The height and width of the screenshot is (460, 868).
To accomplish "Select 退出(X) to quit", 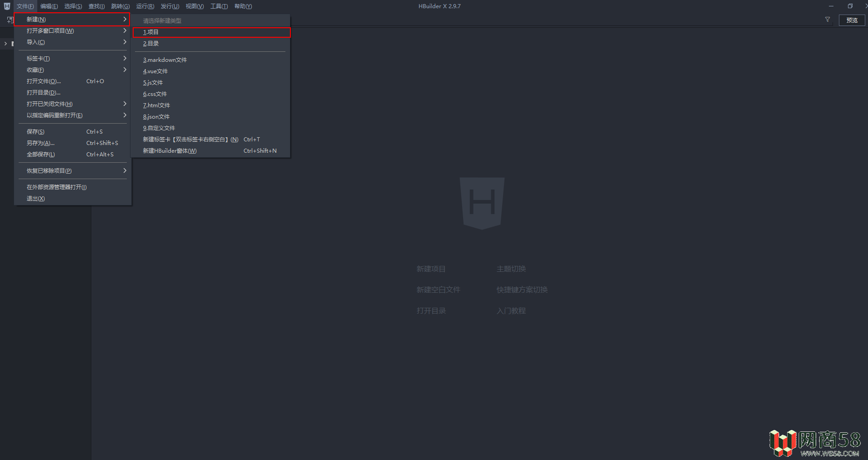I will coord(73,199).
